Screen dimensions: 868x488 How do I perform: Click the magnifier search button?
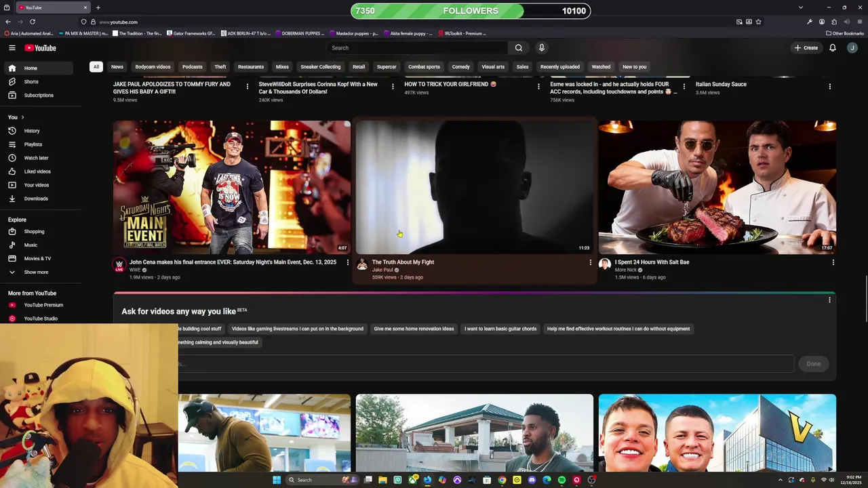tap(518, 47)
